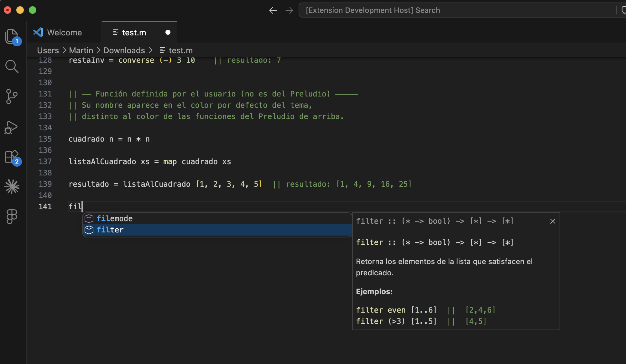This screenshot has width=626, height=364.
Task: Click line number 135
Action: [x=45, y=139]
